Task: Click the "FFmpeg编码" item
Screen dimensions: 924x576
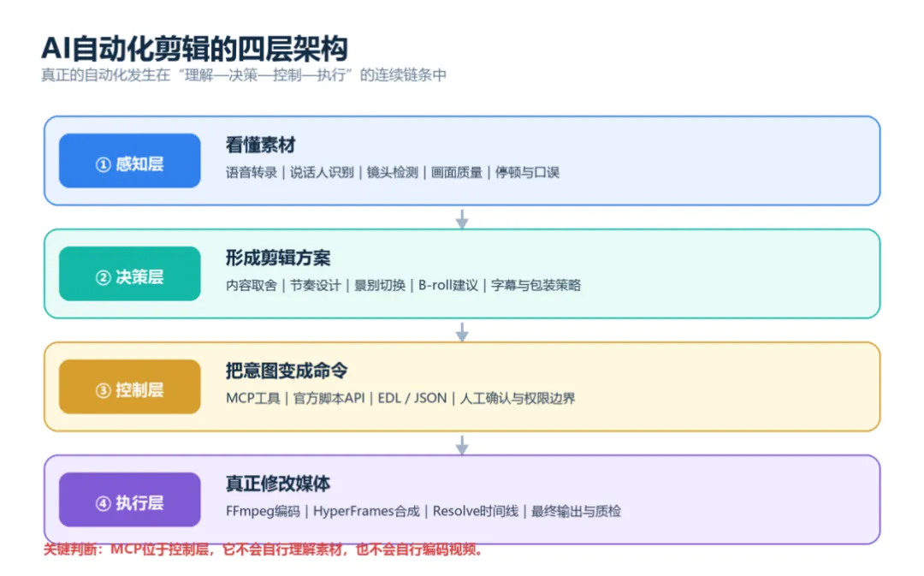Action: [264, 511]
